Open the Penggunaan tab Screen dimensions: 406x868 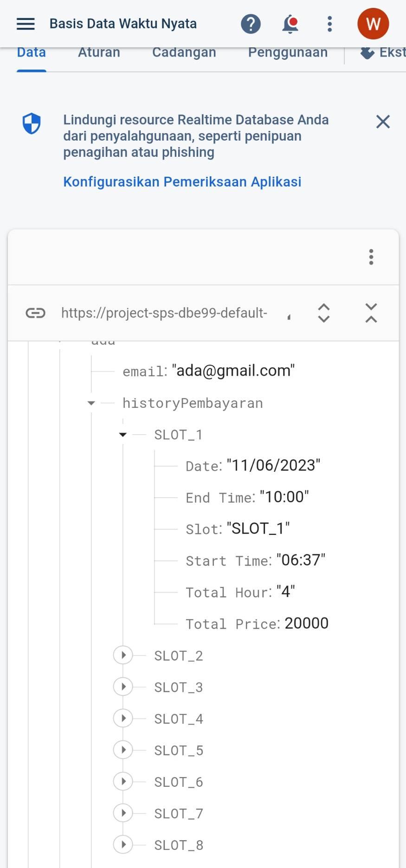288,53
